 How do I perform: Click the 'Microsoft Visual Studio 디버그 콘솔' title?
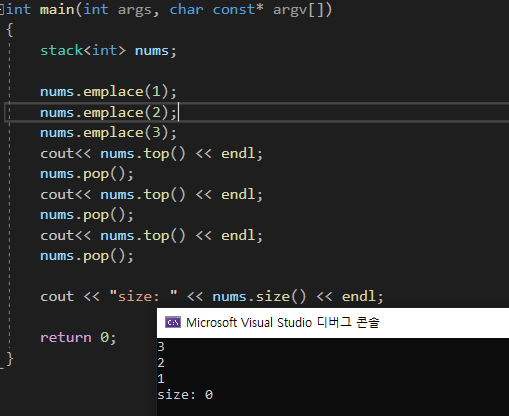click(x=283, y=323)
